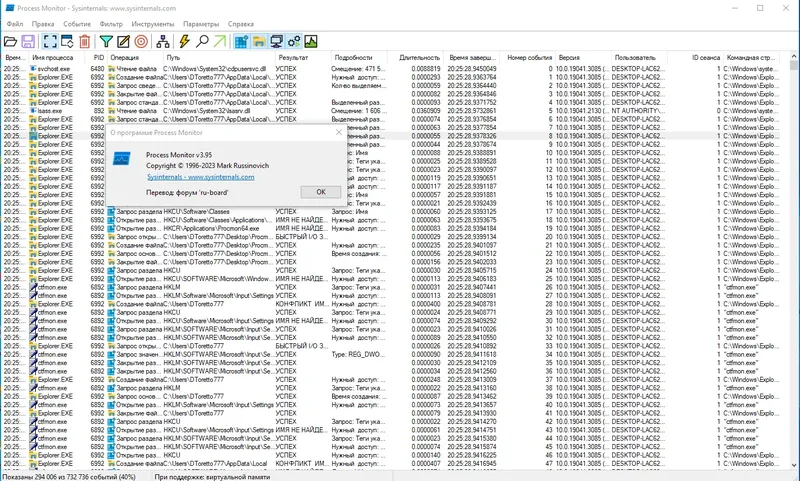Toggle Show Network Activity icon
The image size is (800, 481).
coord(277,41)
